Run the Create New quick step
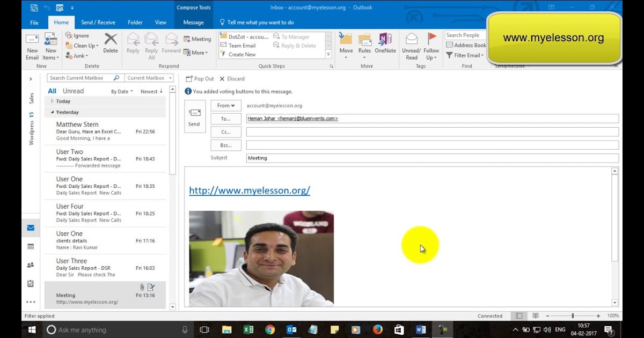This screenshot has width=644, height=338. tap(238, 54)
